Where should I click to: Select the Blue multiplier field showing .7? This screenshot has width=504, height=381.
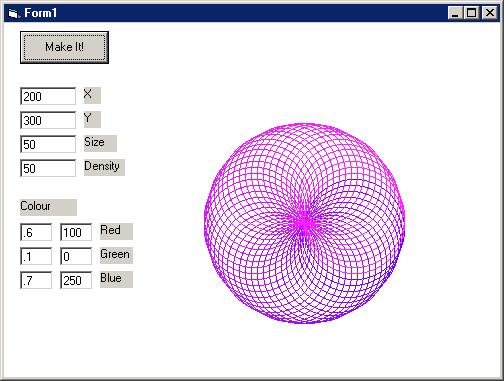point(36,280)
